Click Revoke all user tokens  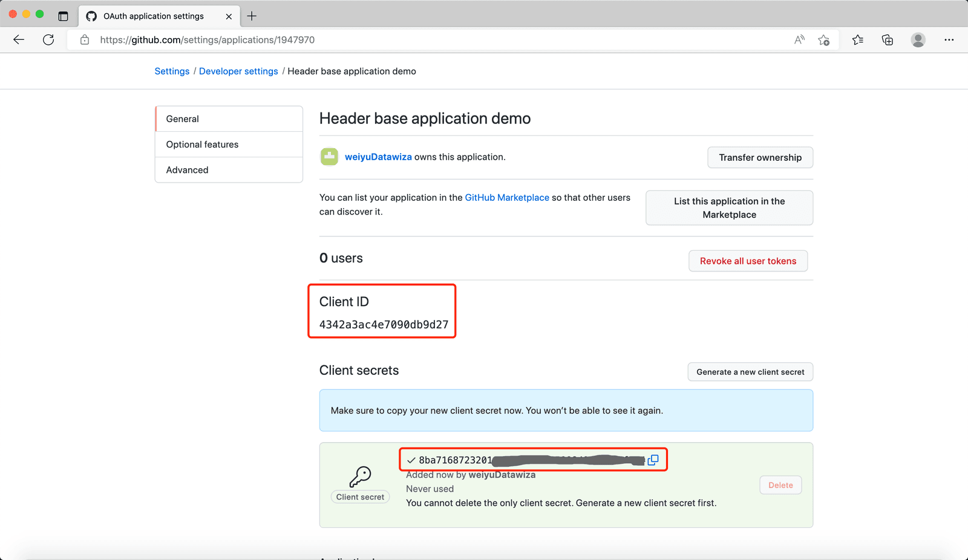[748, 261]
